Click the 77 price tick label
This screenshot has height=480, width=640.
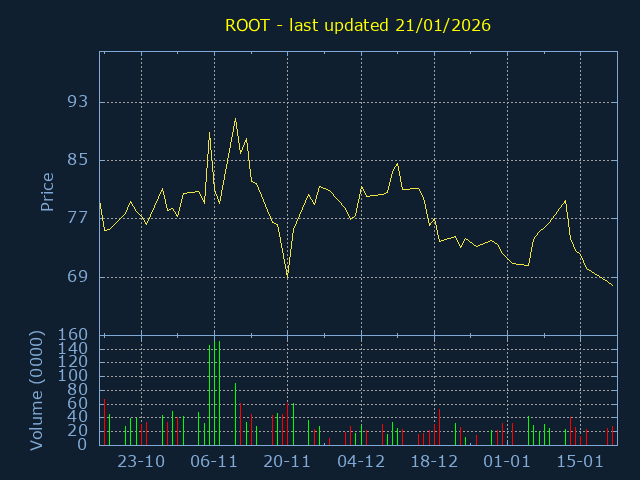[x=78, y=218]
